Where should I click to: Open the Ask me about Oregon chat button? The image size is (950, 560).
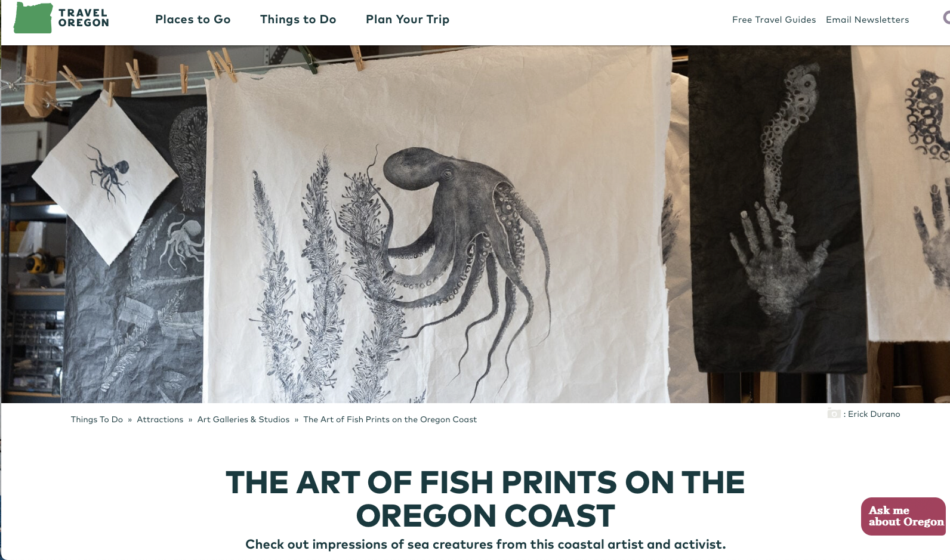[903, 516]
